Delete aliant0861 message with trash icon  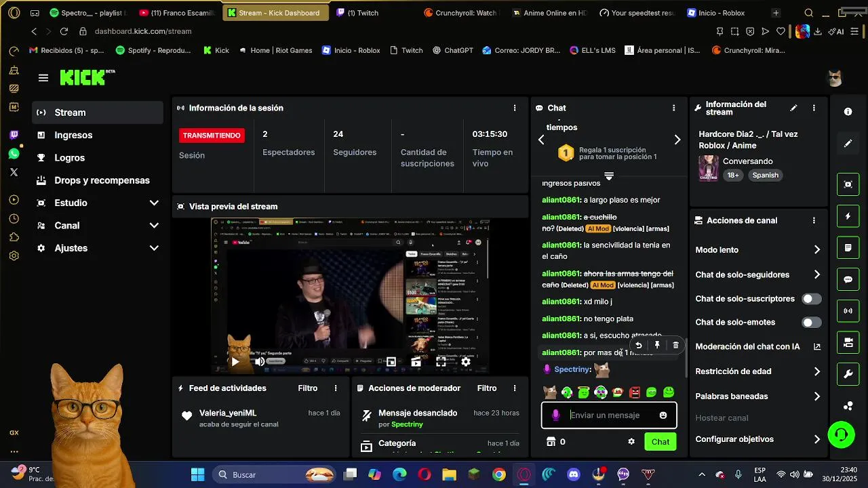tap(675, 345)
